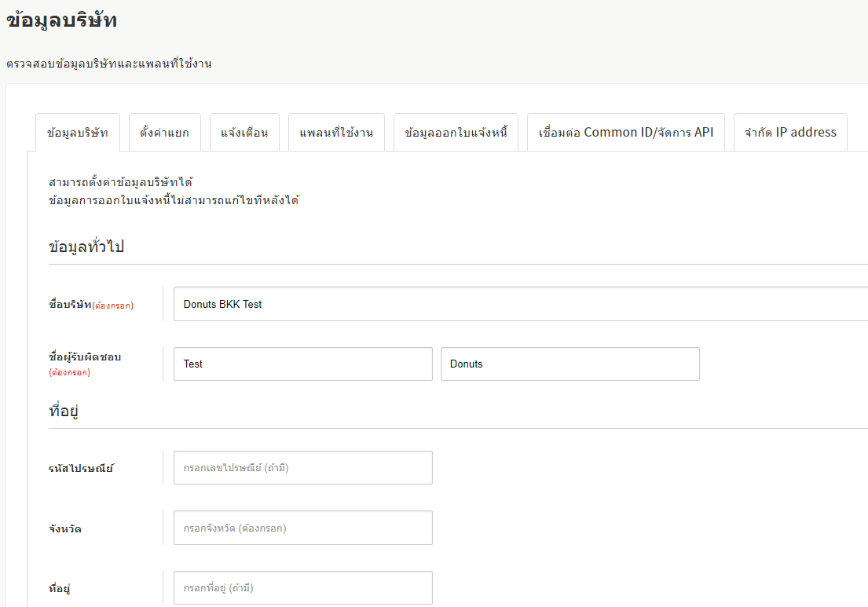
Task: Select the จำกัด IP address tab
Action: [790, 133]
